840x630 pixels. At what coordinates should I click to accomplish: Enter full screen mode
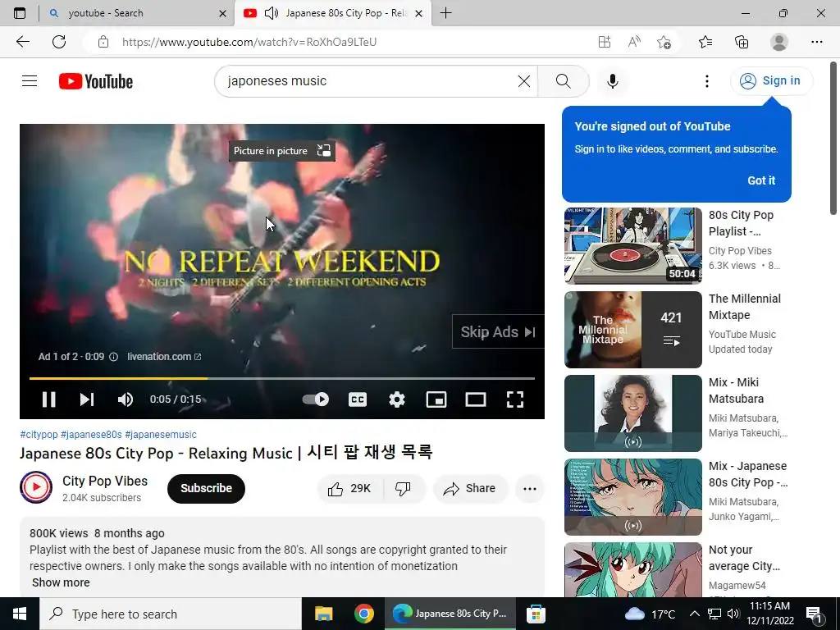pos(515,399)
